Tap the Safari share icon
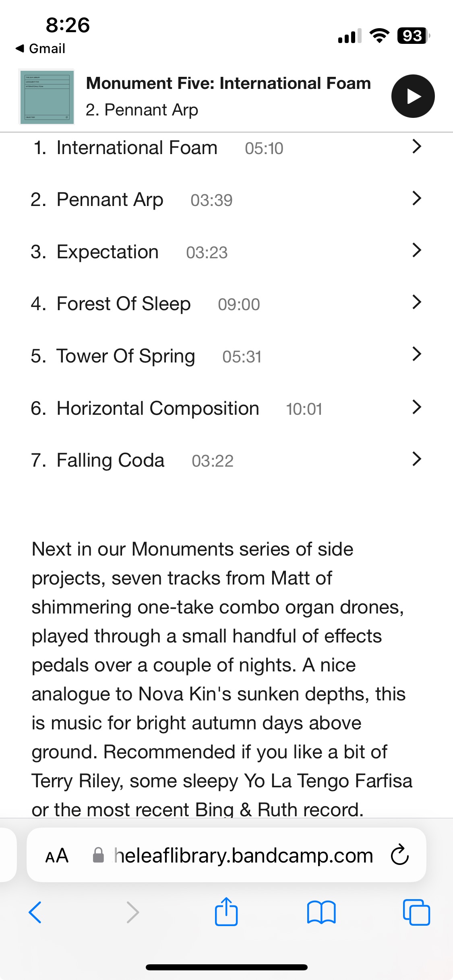 pos(226,912)
